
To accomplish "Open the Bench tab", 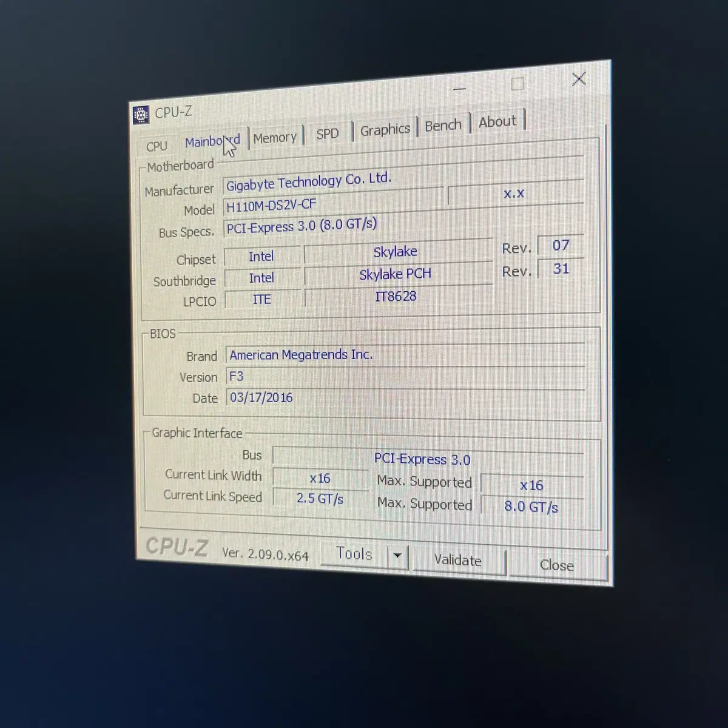I will [x=443, y=126].
